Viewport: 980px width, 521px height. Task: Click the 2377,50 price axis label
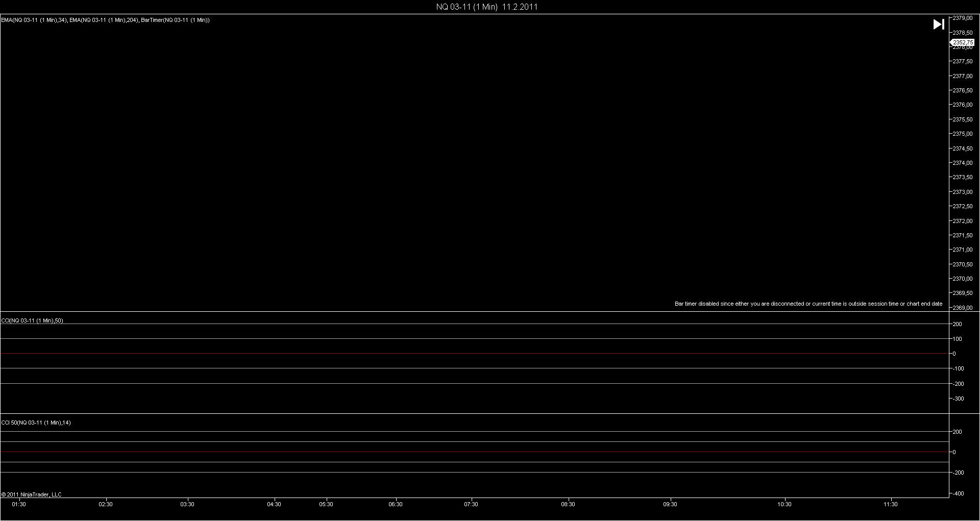pos(963,61)
